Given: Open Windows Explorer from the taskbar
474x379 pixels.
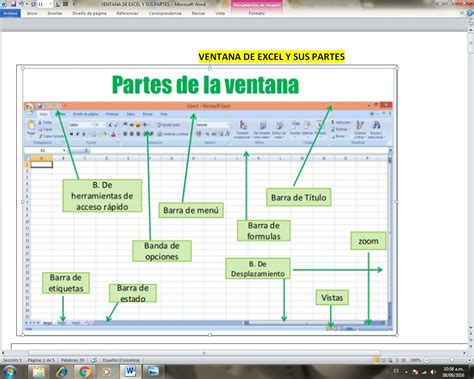Looking at the screenshot, I should pos(39,372).
